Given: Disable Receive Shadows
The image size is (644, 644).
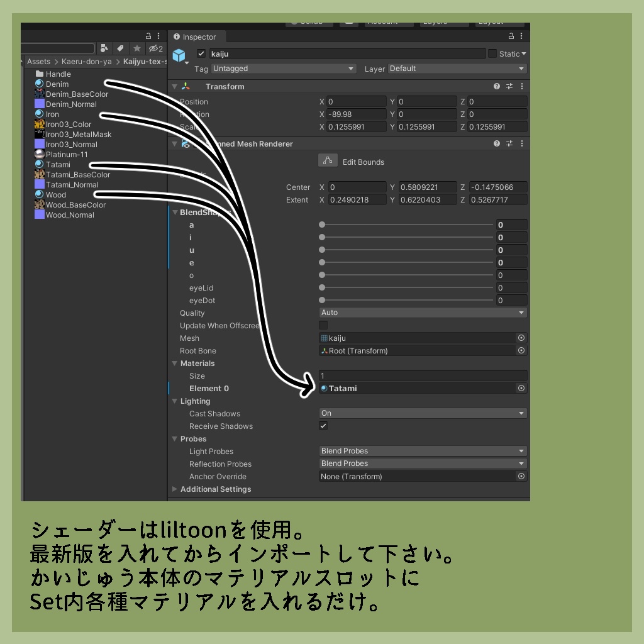Looking at the screenshot, I should pyautogui.click(x=323, y=426).
